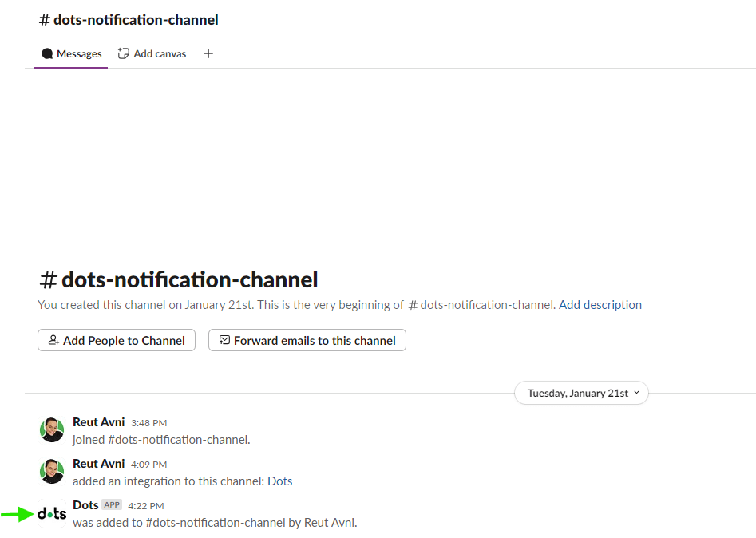Click the plus icon to add a tab
Image resolution: width=756 pixels, height=538 pixels.
click(x=208, y=53)
